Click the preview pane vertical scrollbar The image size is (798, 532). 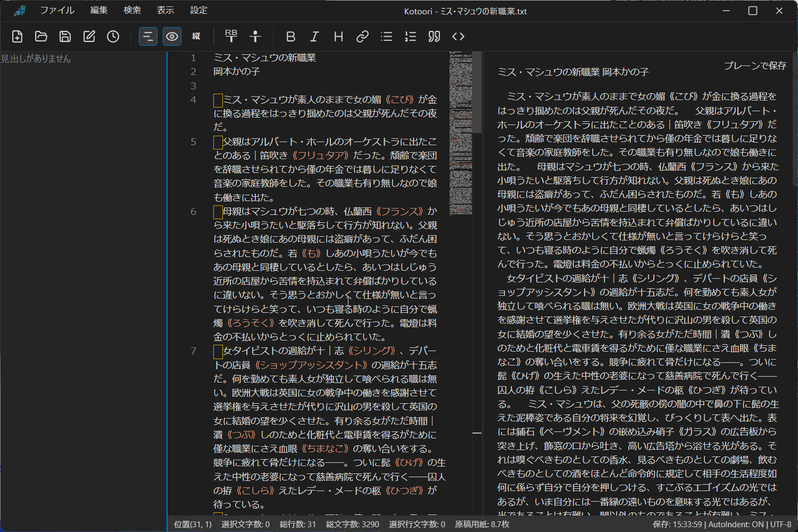[x=795, y=119]
